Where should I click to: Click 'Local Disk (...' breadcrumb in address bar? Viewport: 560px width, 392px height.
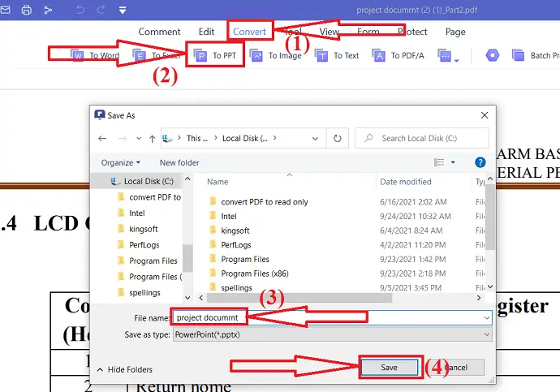pos(244,138)
